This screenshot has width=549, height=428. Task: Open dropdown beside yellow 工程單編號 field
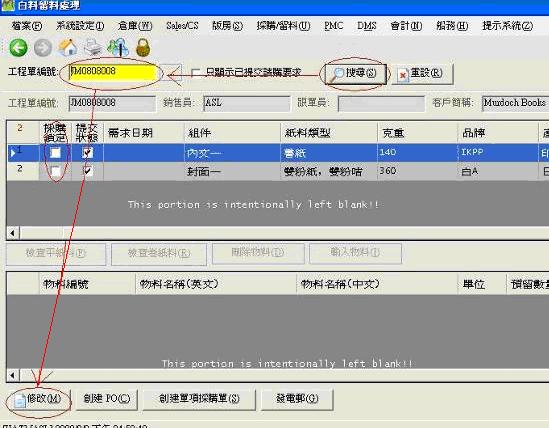click(x=172, y=73)
